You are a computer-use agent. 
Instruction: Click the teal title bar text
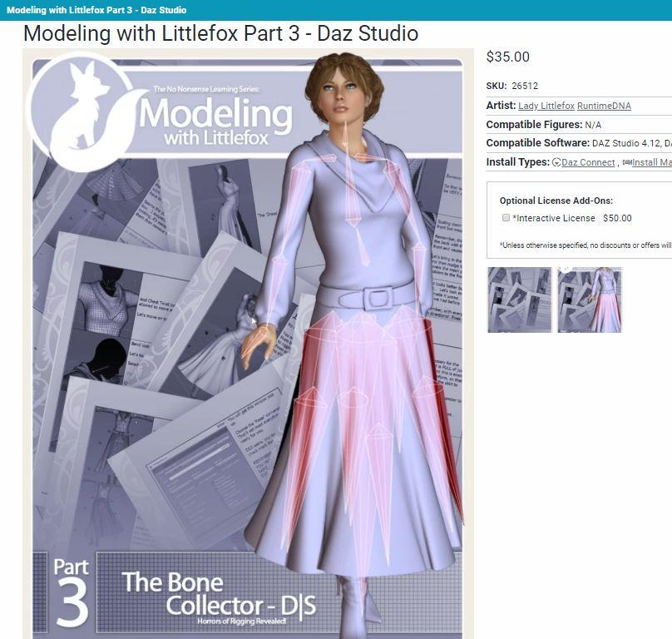click(96, 10)
